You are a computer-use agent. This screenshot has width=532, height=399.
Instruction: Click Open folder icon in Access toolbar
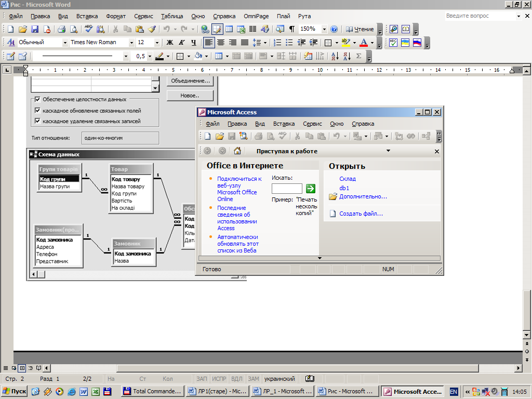tap(220, 137)
